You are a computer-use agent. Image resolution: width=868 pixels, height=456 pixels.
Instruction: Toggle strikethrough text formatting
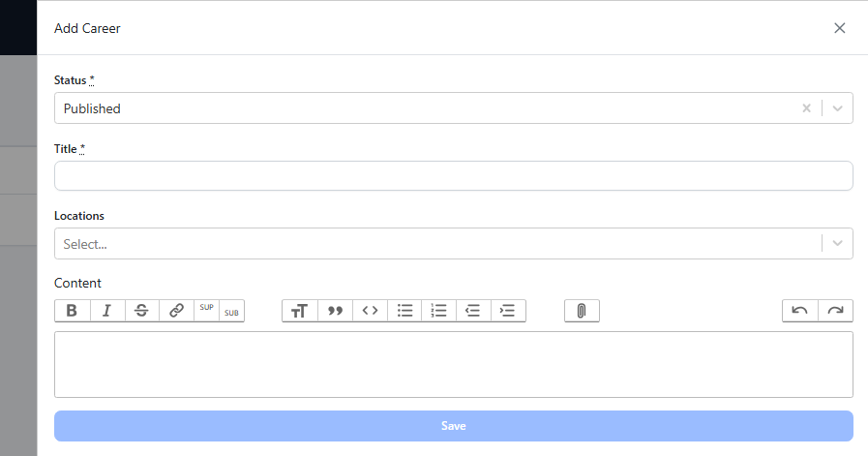[141, 311]
